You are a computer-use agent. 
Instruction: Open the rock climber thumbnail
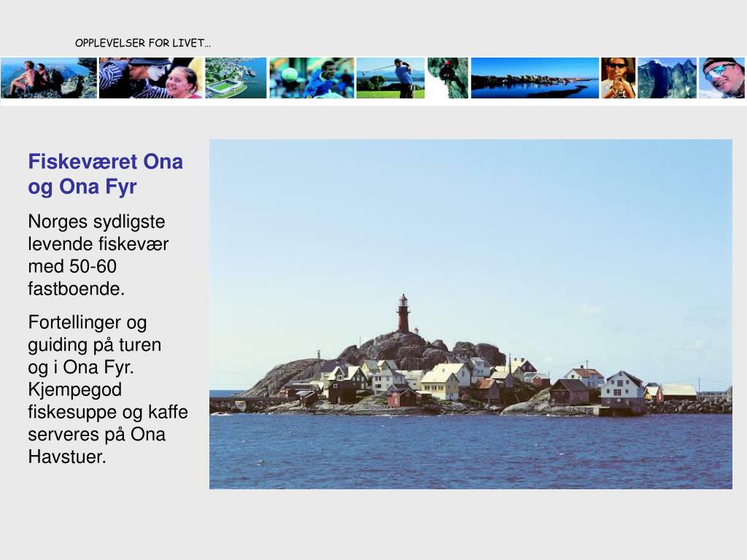(448, 78)
